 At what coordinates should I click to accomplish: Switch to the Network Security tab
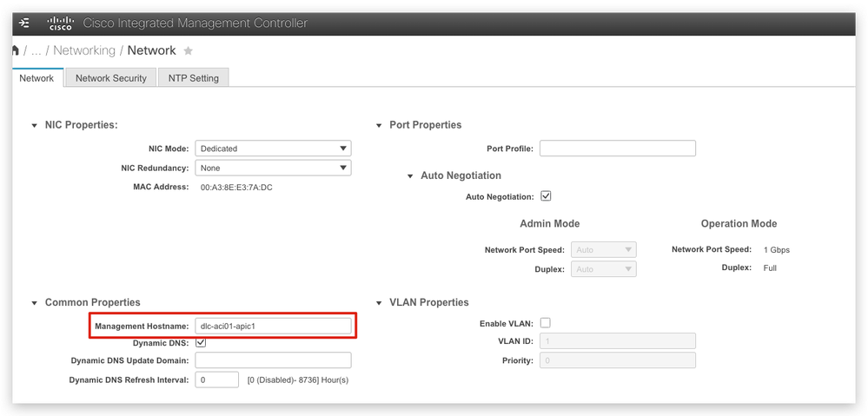point(110,78)
